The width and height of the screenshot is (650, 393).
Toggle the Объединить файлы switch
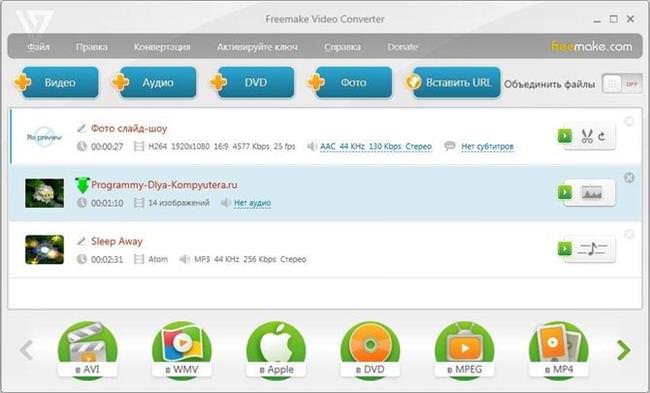tap(622, 84)
